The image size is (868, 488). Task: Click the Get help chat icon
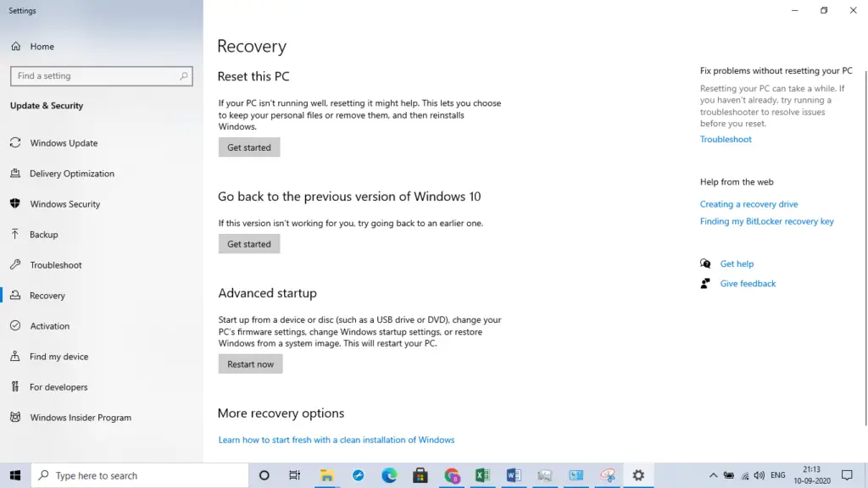point(705,263)
